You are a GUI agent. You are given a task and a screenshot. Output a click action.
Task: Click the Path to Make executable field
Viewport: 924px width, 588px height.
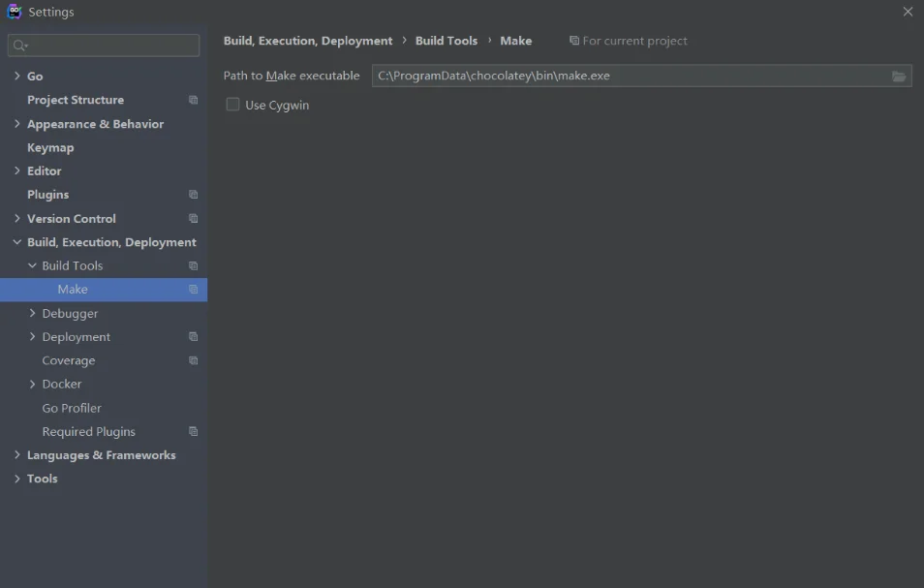coord(630,76)
